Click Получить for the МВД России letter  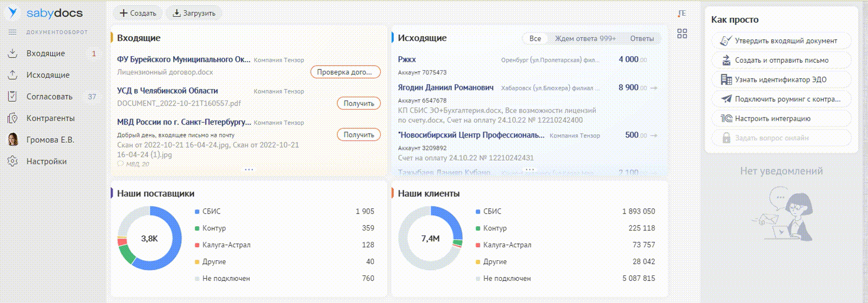(x=359, y=135)
